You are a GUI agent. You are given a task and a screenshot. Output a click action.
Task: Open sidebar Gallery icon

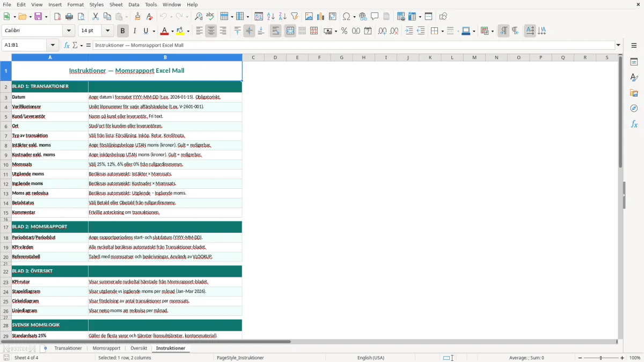(634, 93)
